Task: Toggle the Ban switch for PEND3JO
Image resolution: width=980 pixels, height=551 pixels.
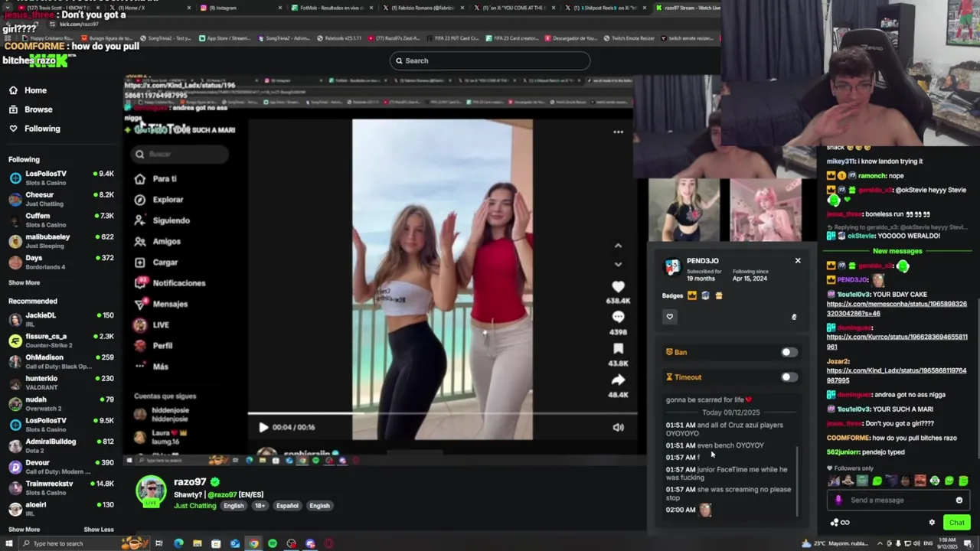Action: (x=789, y=353)
